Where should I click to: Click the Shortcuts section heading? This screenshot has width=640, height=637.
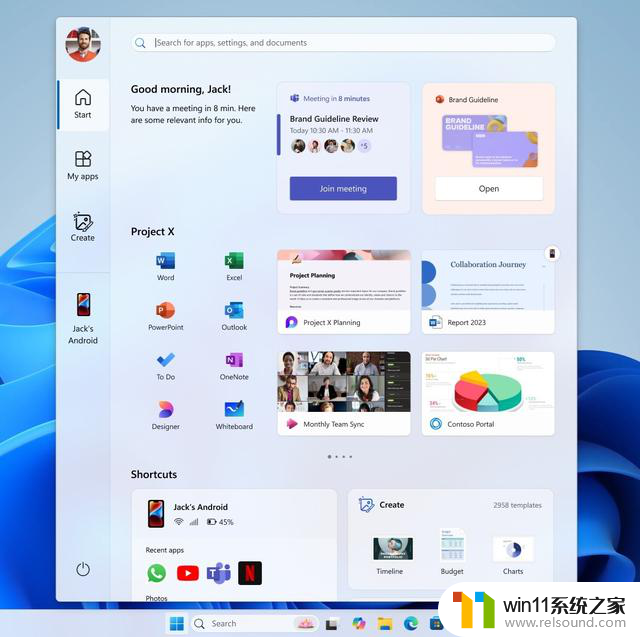tap(154, 474)
